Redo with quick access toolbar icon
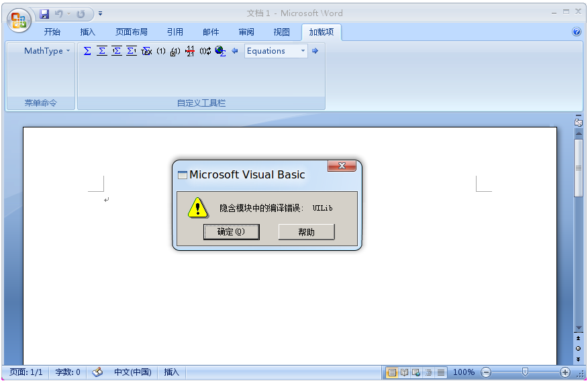This screenshot has height=381, width=588. tap(81, 14)
